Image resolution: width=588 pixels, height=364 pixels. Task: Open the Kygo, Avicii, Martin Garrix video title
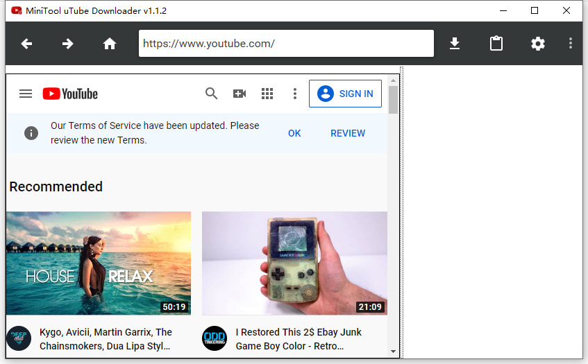pyautogui.click(x=106, y=339)
